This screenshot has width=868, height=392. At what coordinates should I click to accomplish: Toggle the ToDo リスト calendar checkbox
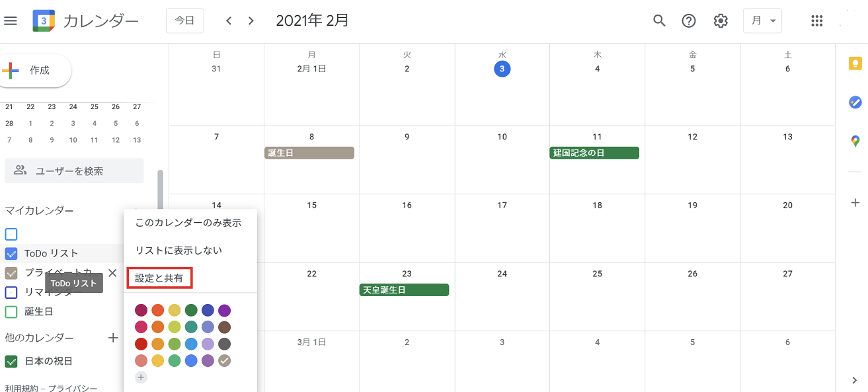[x=11, y=253]
